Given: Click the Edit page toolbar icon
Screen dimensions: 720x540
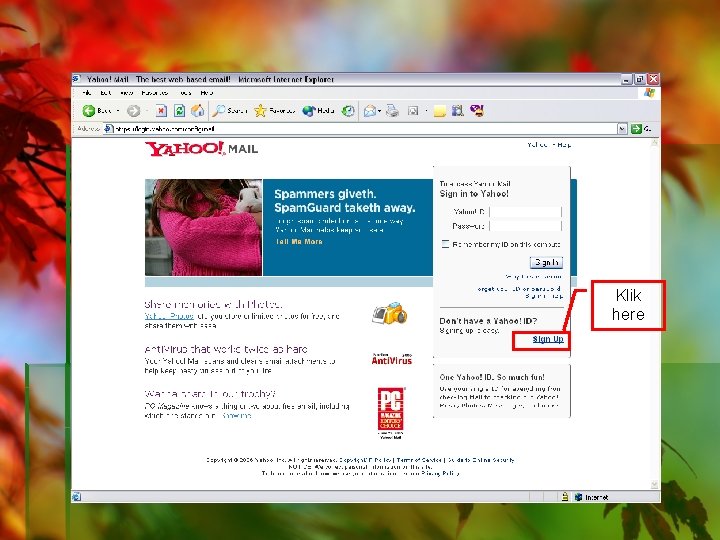Looking at the screenshot, I should 413,111.
